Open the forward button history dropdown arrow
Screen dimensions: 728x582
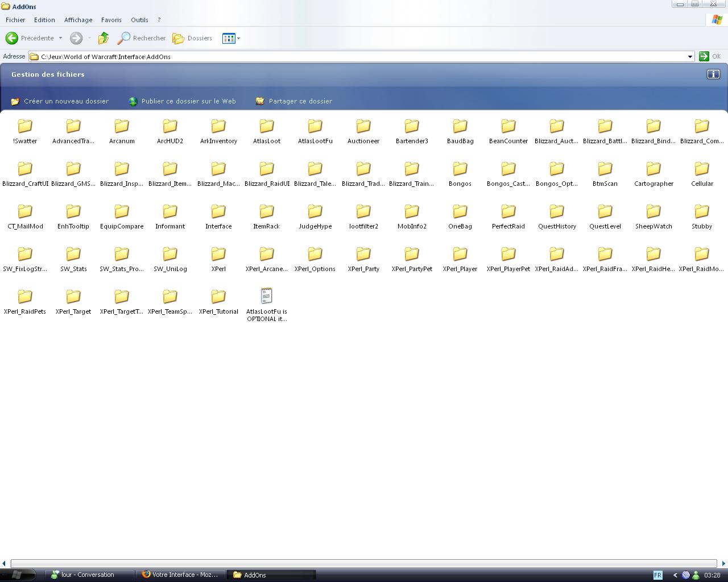[x=89, y=38]
